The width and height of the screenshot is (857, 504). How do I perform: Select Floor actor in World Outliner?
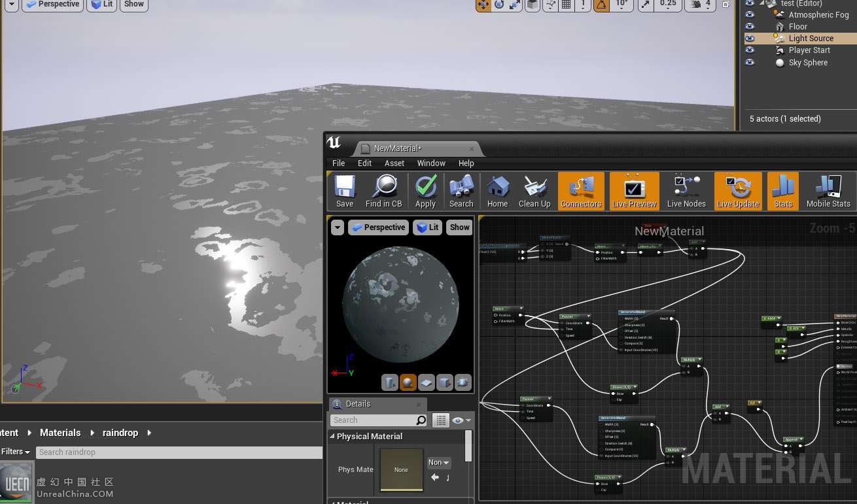[797, 27]
